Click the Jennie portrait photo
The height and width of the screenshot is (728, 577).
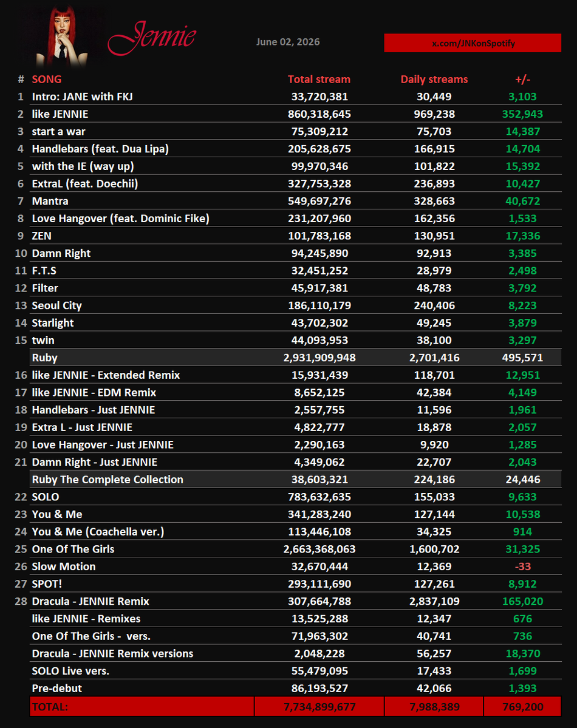[x=62, y=36]
